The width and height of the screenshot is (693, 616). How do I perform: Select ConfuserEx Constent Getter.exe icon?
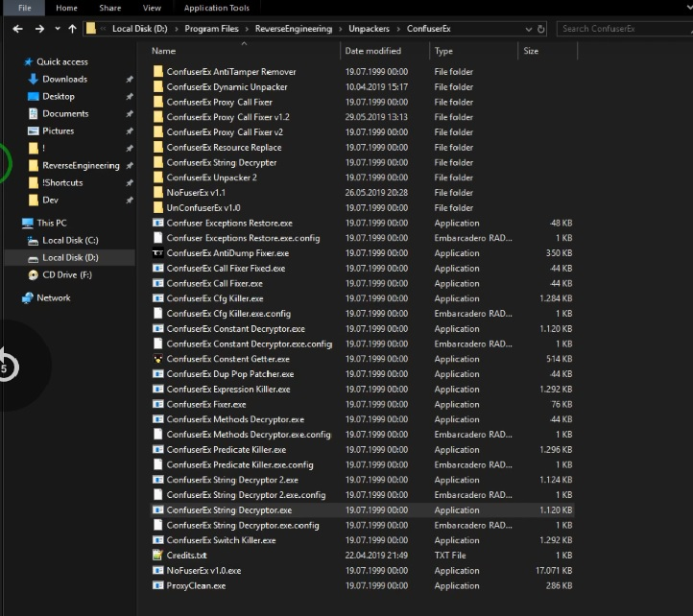pos(157,359)
